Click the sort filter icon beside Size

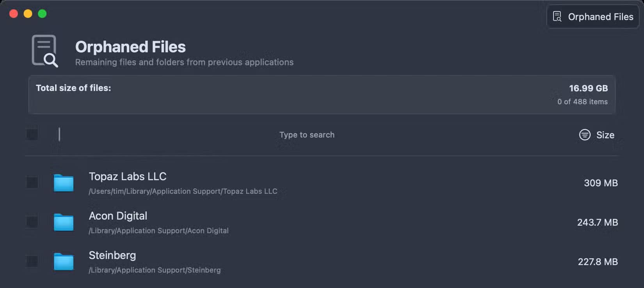pos(585,135)
